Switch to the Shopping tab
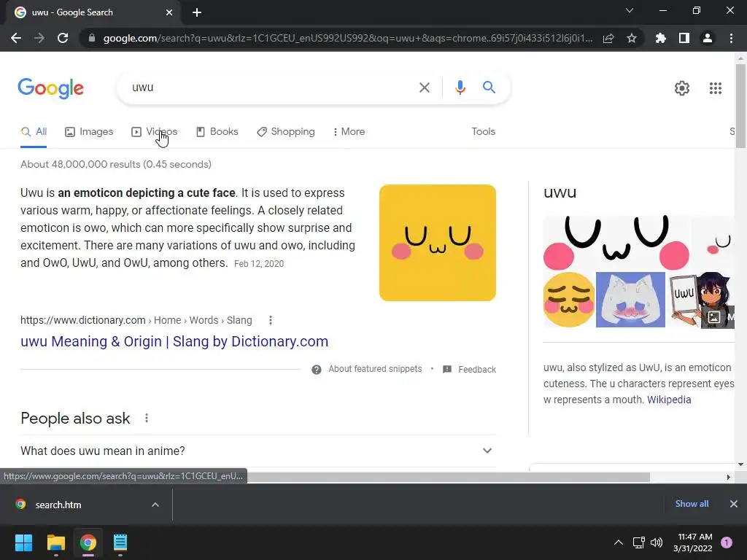 coord(285,131)
